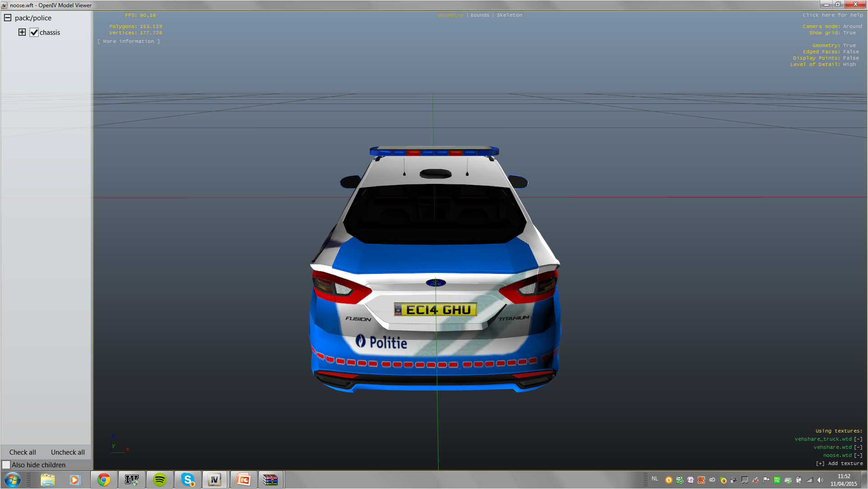868x489 pixels.
Task: Open Spotify from the taskbar
Action: click(160, 480)
